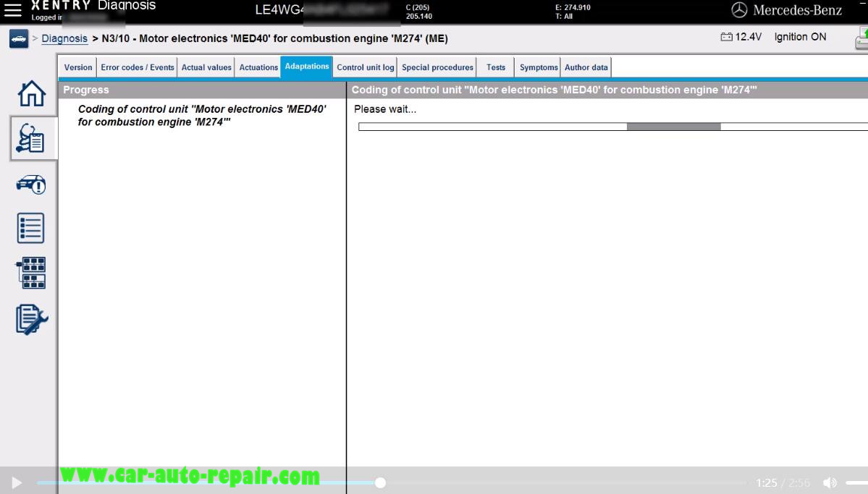Switch to the Tests tab
The width and height of the screenshot is (868, 494).
pos(495,67)
